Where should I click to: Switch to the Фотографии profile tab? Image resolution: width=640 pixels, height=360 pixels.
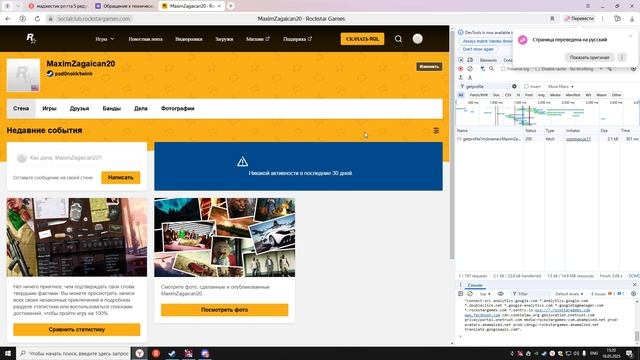tap(178, 109)
